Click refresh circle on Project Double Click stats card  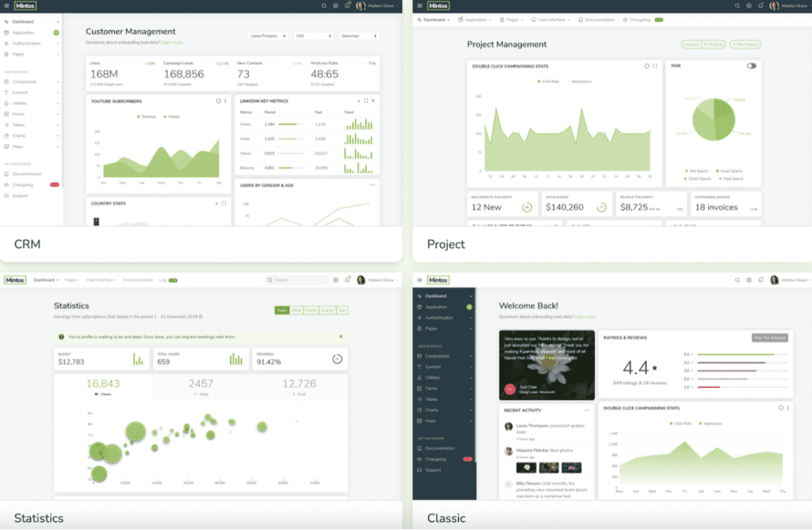click(646, 66)
